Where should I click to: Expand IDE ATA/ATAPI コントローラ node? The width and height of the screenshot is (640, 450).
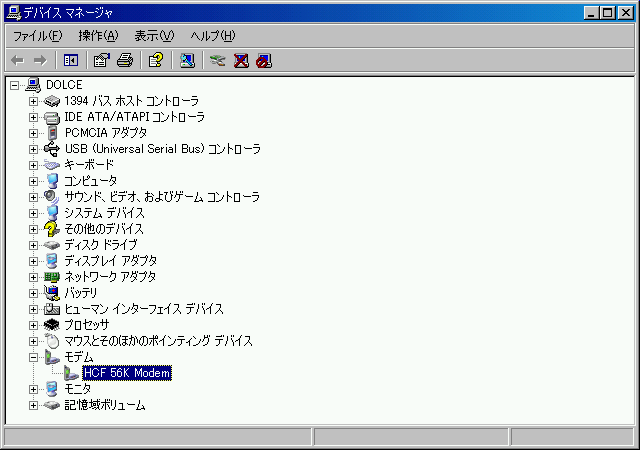coord(33,117)
